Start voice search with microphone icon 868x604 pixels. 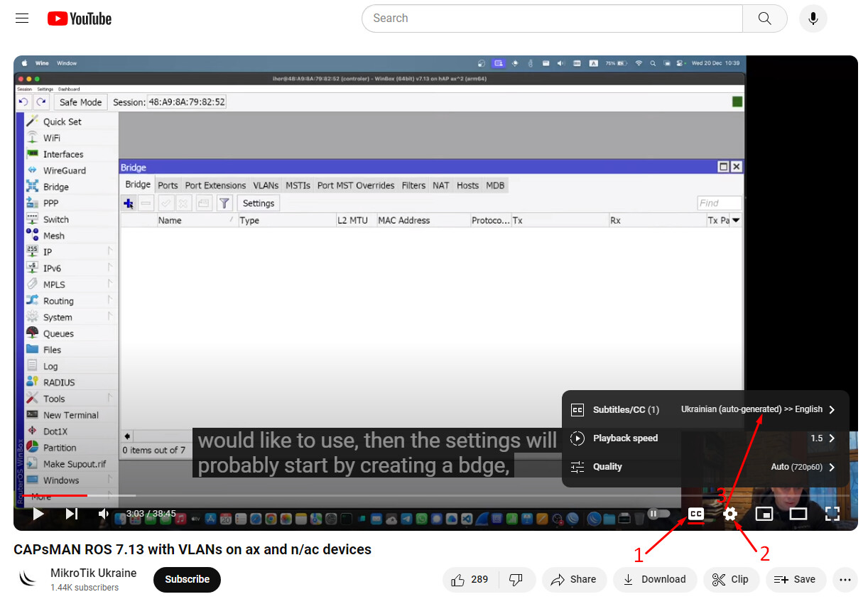coord(813,18)
